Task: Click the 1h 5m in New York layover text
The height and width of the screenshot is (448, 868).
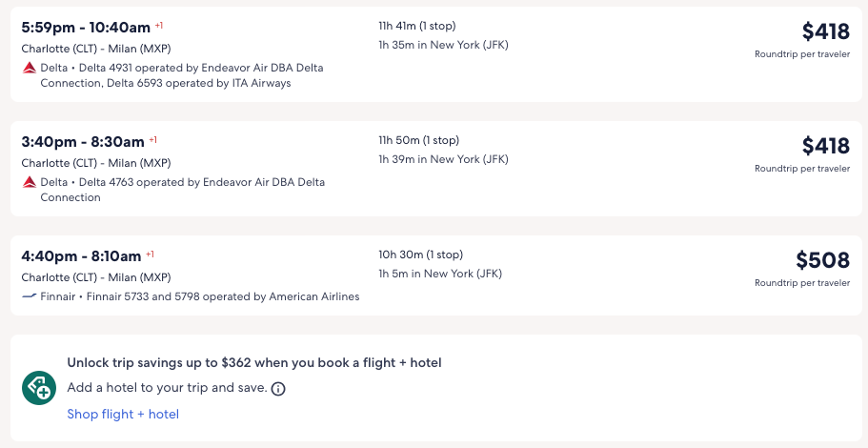Action: [x=440, y=274]
